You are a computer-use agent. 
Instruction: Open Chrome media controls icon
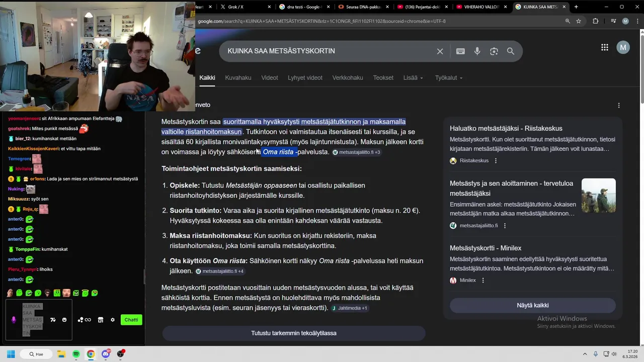point(613,21)
